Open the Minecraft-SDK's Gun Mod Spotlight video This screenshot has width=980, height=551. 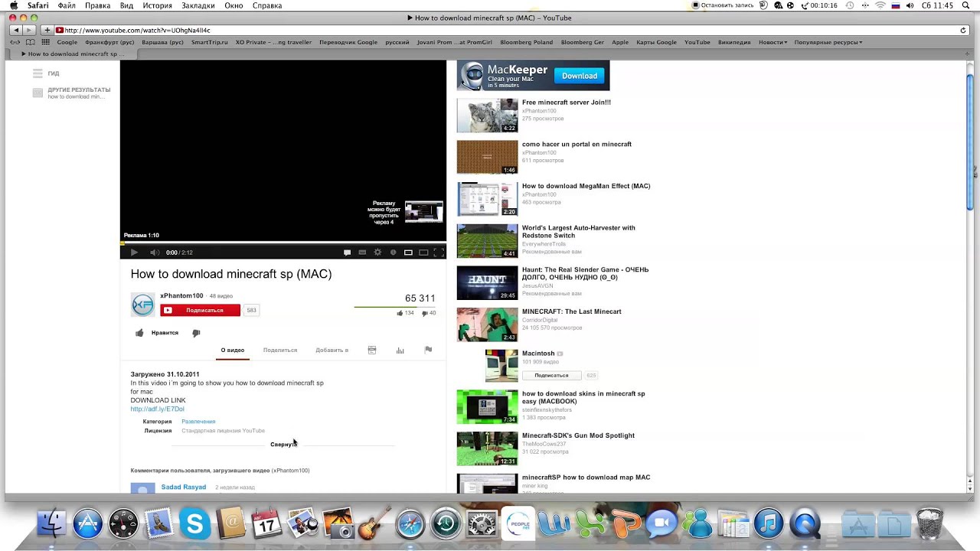click(578, 436)
